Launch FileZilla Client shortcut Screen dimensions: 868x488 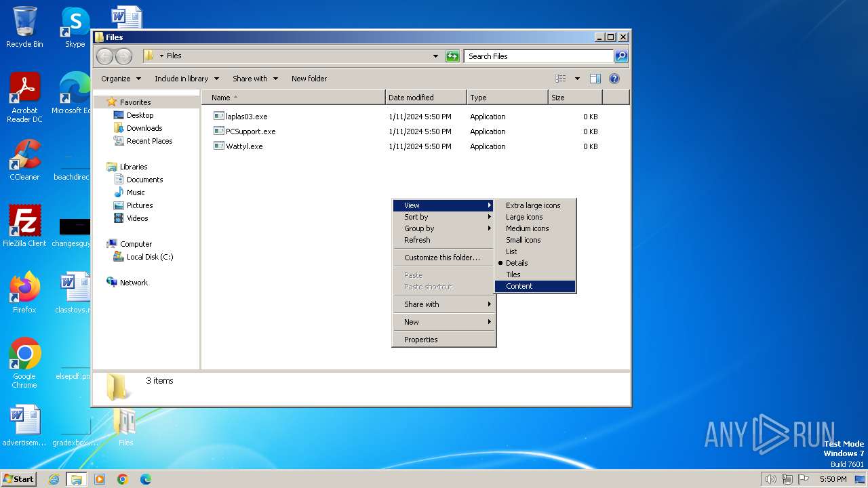tap(24, 225)
